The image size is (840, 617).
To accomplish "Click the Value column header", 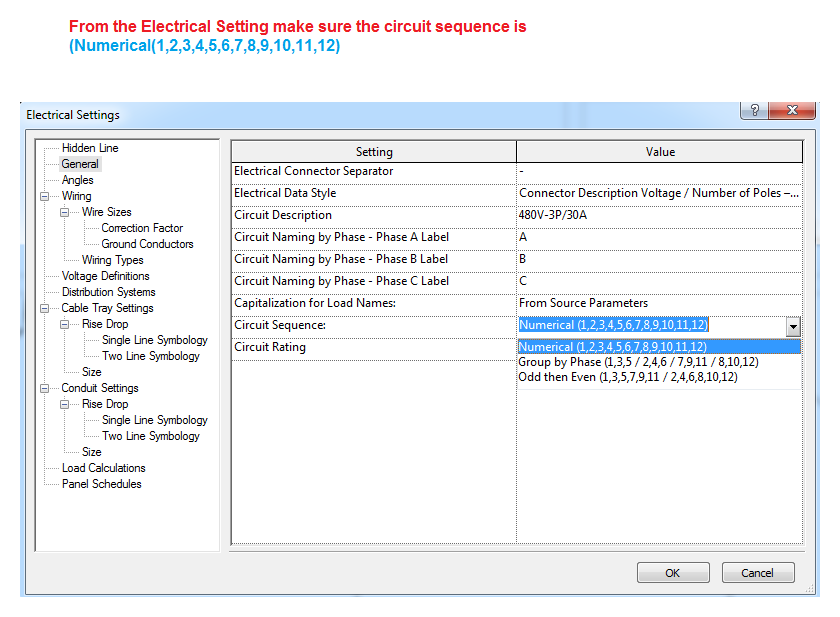I will point(659,152).
